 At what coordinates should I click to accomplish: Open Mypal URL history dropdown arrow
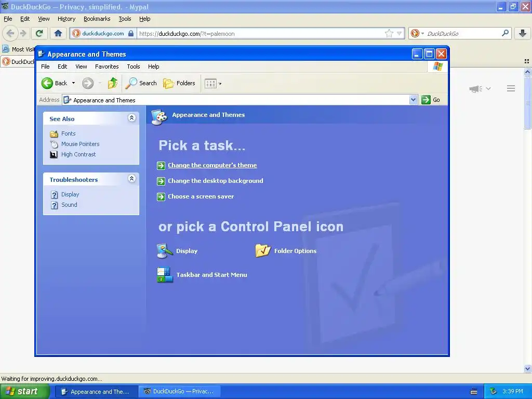pyautogui.click(x=400, y=33)
